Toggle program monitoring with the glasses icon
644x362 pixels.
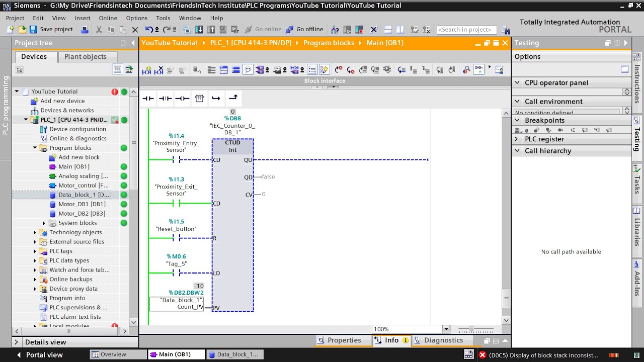pyautogui.click(x=478, y=70)
